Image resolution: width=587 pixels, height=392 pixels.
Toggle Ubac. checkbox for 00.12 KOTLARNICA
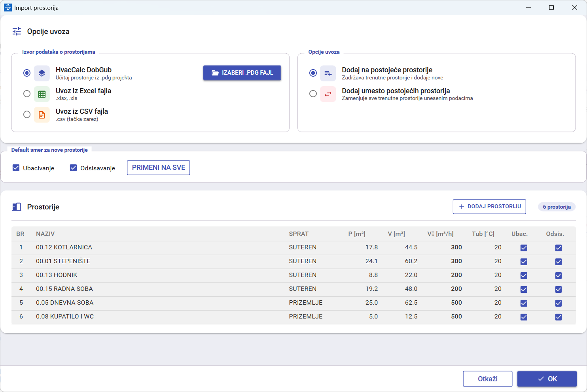coord(524,248)
